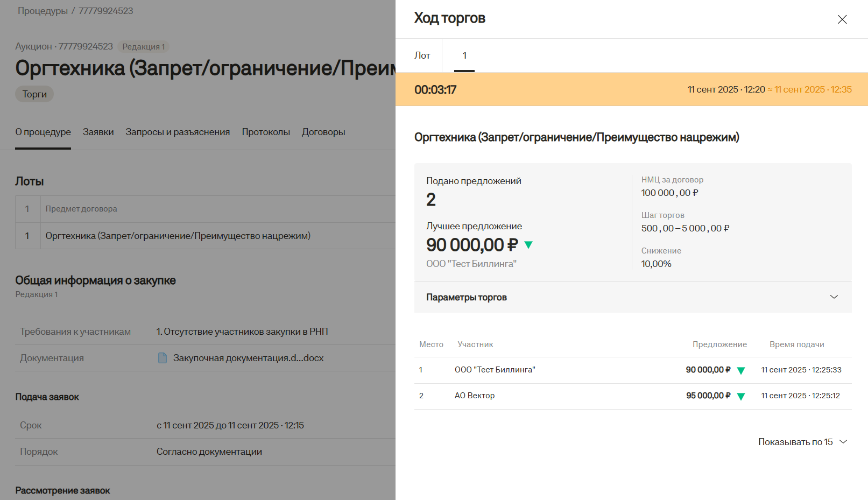Close the Ход торгов panel
Viewport: 868px width, 500px height.
[x=842, y=19]
